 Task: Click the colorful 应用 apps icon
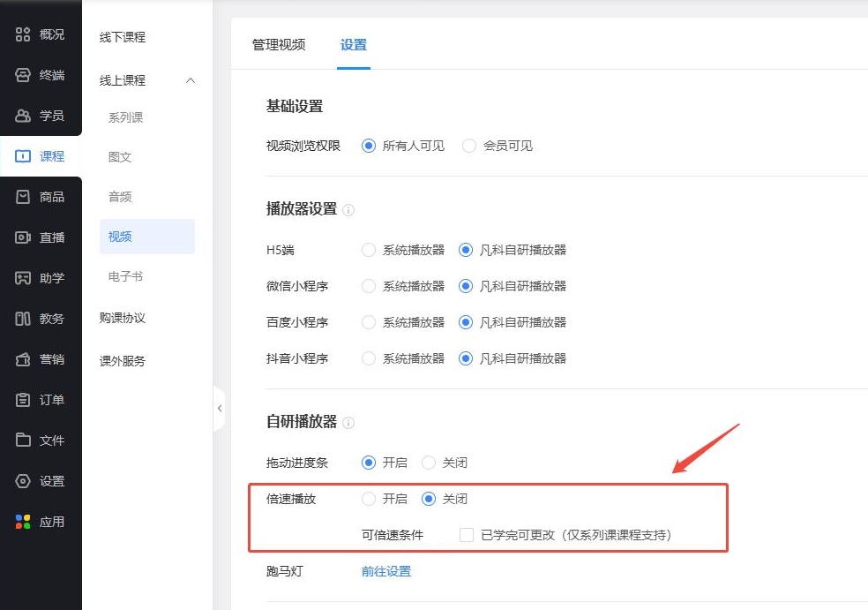click(23, 522)
